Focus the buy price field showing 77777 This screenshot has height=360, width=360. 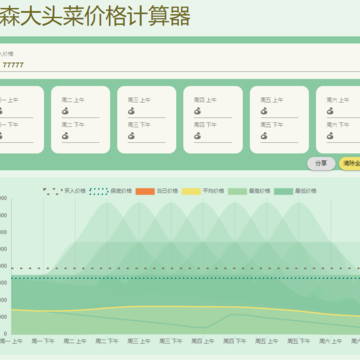(x=180, y=65)
